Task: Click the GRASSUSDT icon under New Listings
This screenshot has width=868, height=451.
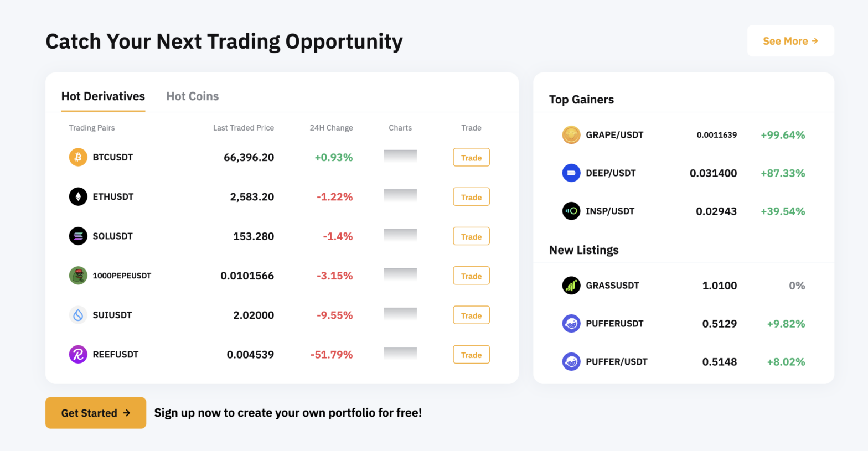Action: [571, 286]
